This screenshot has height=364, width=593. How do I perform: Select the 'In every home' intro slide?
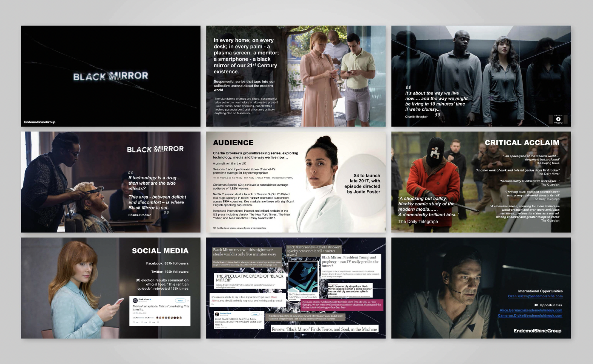point(296,76)
